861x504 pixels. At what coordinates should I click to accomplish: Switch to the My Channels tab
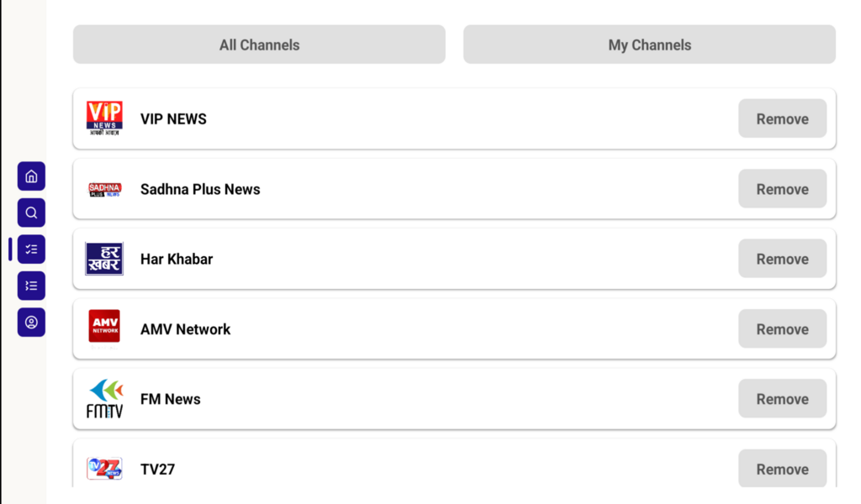649,45
